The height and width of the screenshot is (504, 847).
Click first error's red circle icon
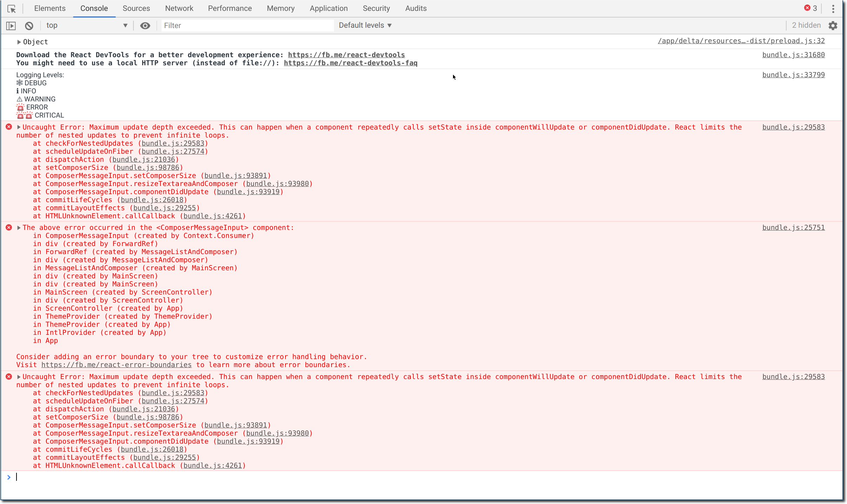(9, 127)
